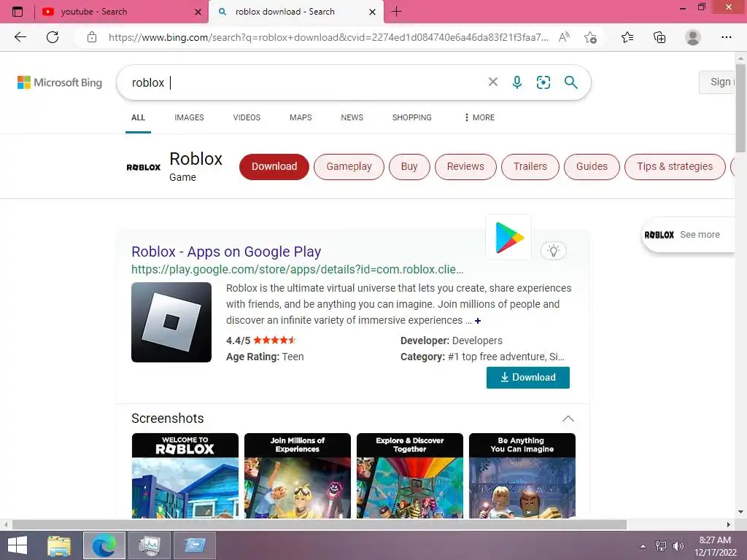The height and width of the screenshot is (560, 747).
Task: Select the Tips & strategies pill
Action: coord(675,167)
